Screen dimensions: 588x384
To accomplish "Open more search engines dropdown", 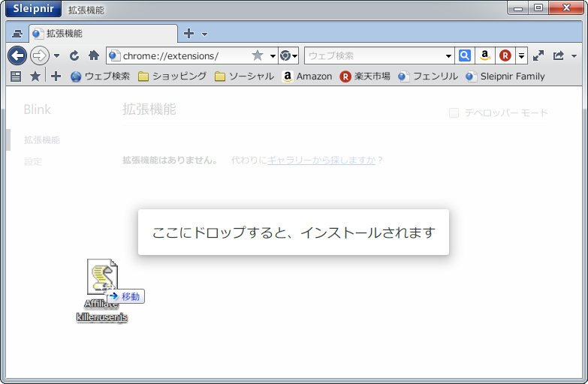I will [522, 55].
